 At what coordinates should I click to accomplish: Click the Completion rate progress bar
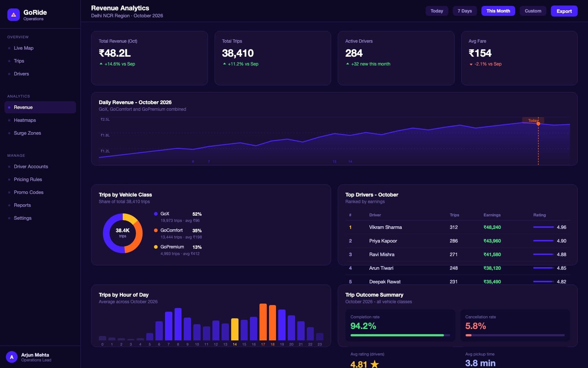point(400,335)
